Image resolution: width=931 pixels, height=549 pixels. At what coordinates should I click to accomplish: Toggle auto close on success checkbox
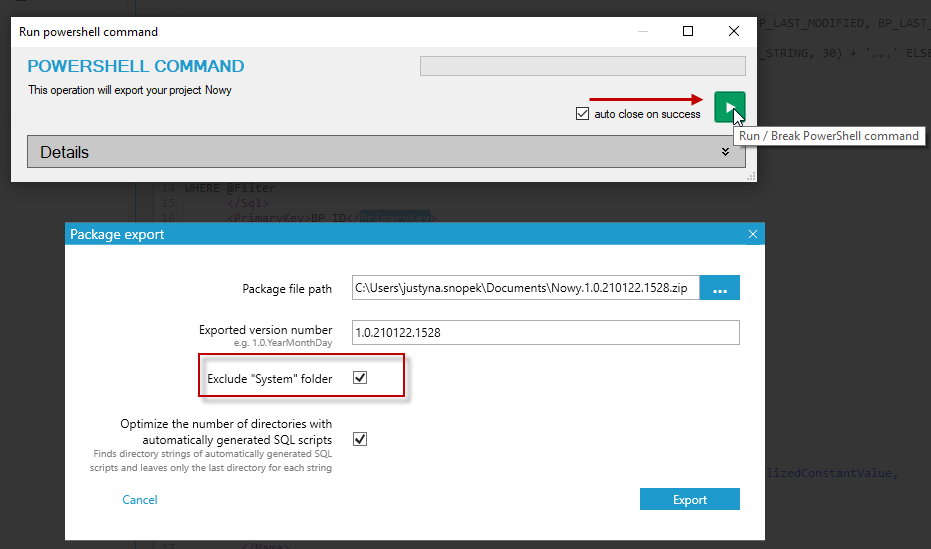(x=582, y=113)
